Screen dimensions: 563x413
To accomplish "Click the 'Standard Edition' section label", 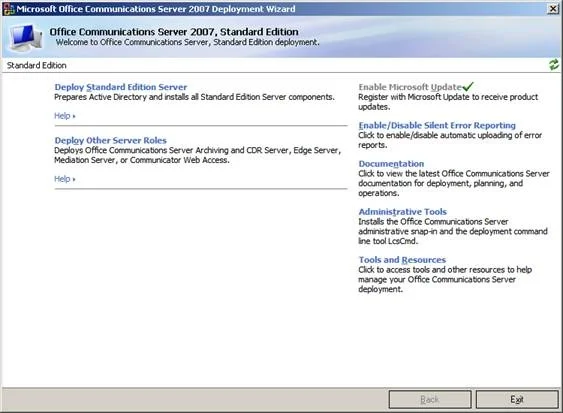I will [37, 65].
